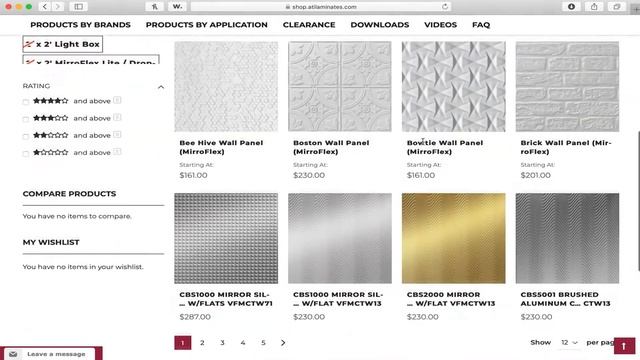Click CBS5001 Brushed Aluminum thumbnail
The height and width of the screenshot is (360, 640).
(567, 238)
